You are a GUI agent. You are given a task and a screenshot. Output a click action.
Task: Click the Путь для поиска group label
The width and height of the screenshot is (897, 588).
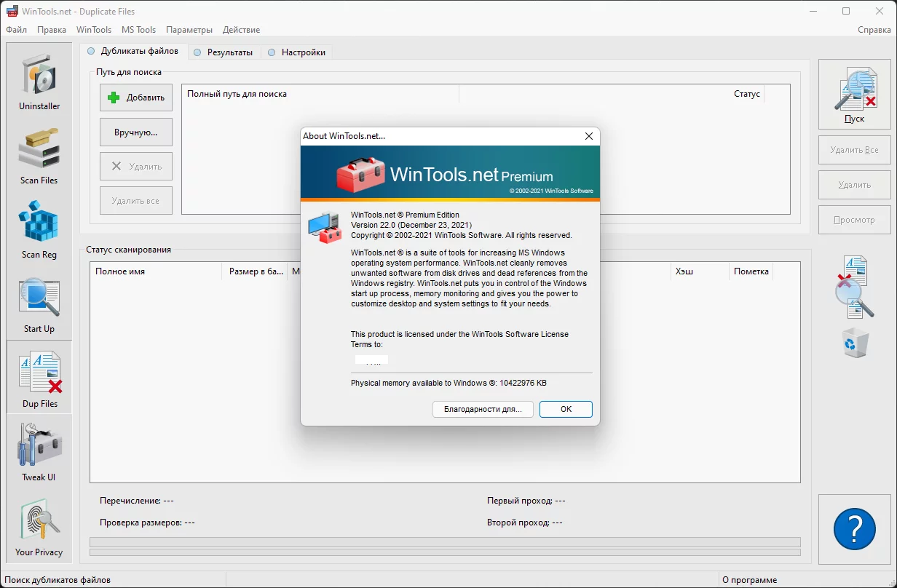[129, 72]
